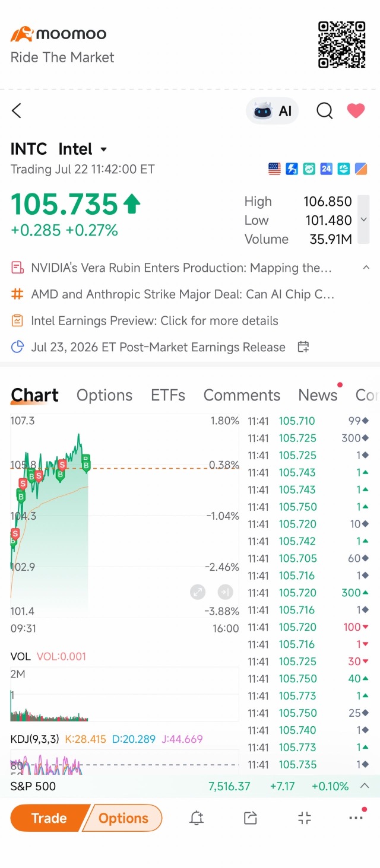Expand the High/Low/Volume details chevron

(x=363, y=220)
